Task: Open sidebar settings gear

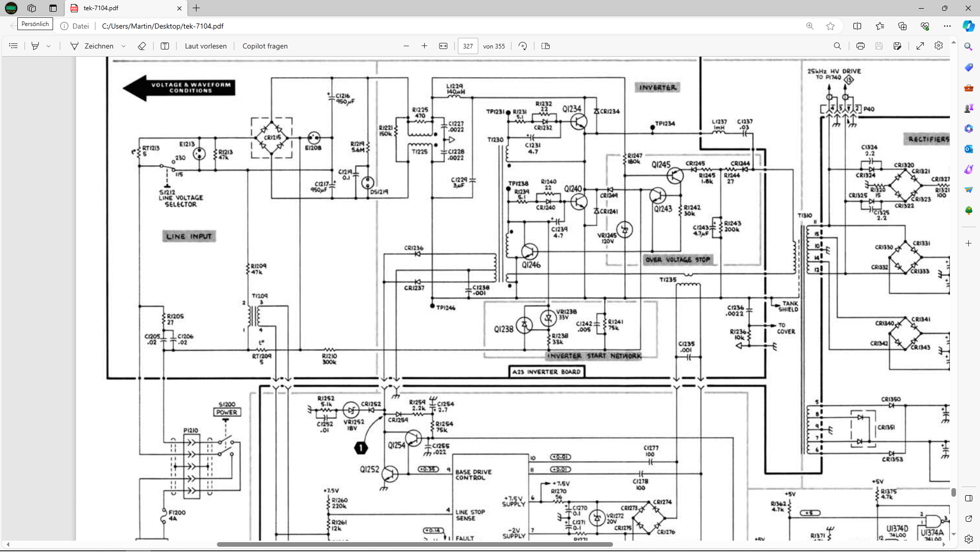Action: coord(969,539)
